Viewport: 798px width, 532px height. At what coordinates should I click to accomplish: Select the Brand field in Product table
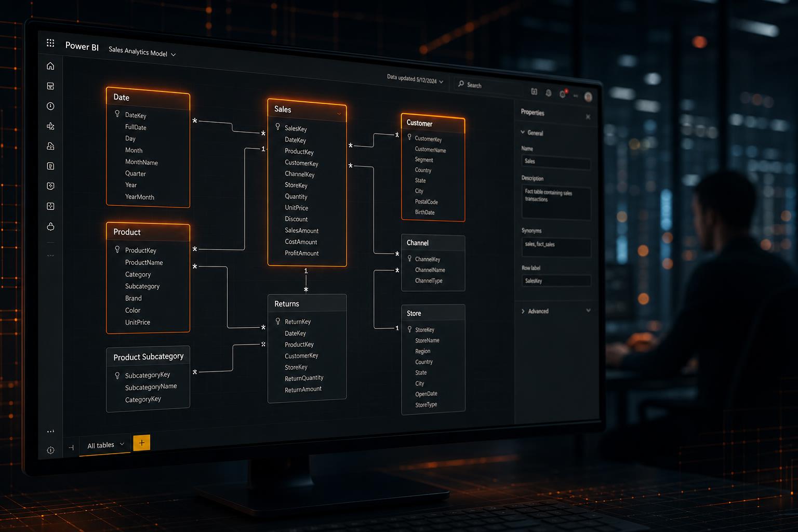click(x=134, y=298)
